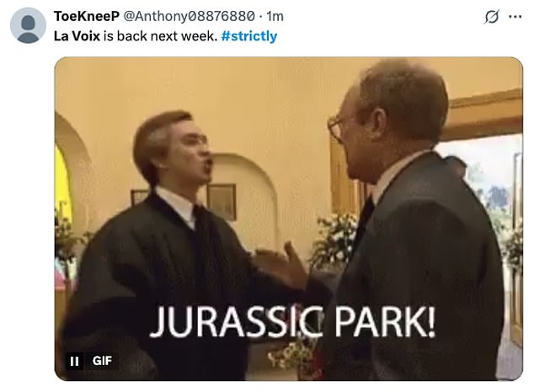Open the #strictly hashtag link

click(x=249, y=35)
